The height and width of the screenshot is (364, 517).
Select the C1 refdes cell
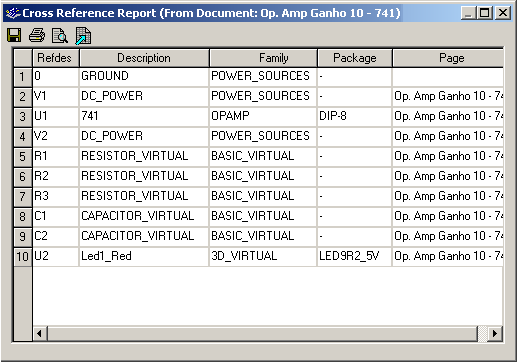(56, 217)
